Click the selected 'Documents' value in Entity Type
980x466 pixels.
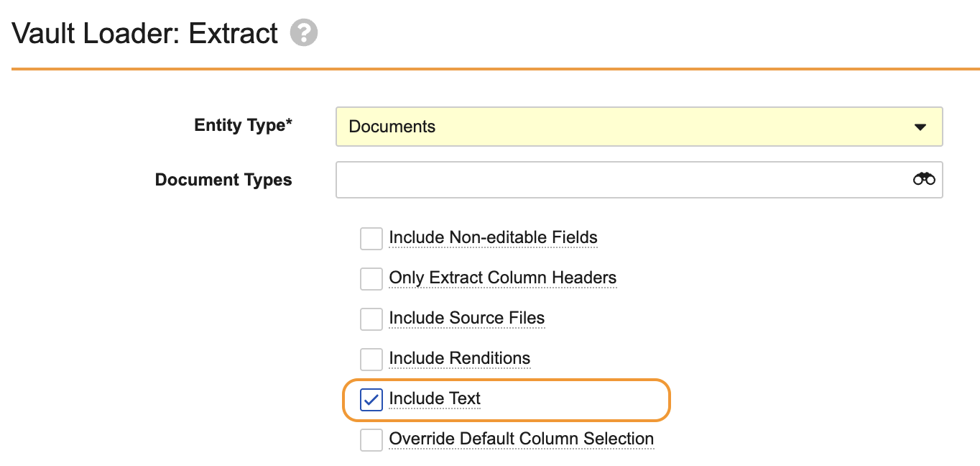pos(392,127)
